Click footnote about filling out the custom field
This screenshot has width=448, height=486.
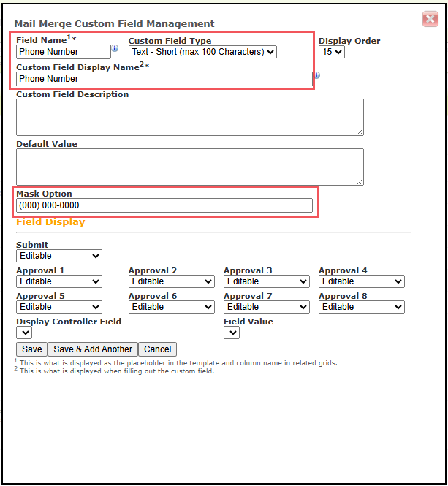(x=114, y=371)
